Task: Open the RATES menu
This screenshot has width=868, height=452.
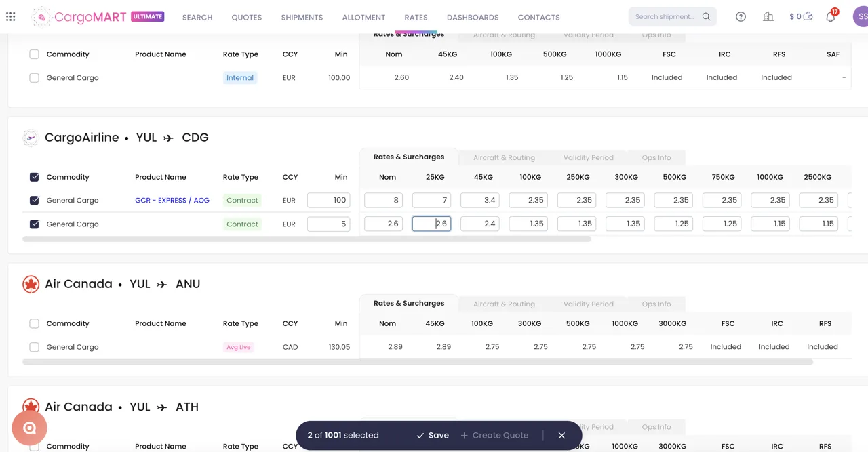Action: click(x=416, y=17)
